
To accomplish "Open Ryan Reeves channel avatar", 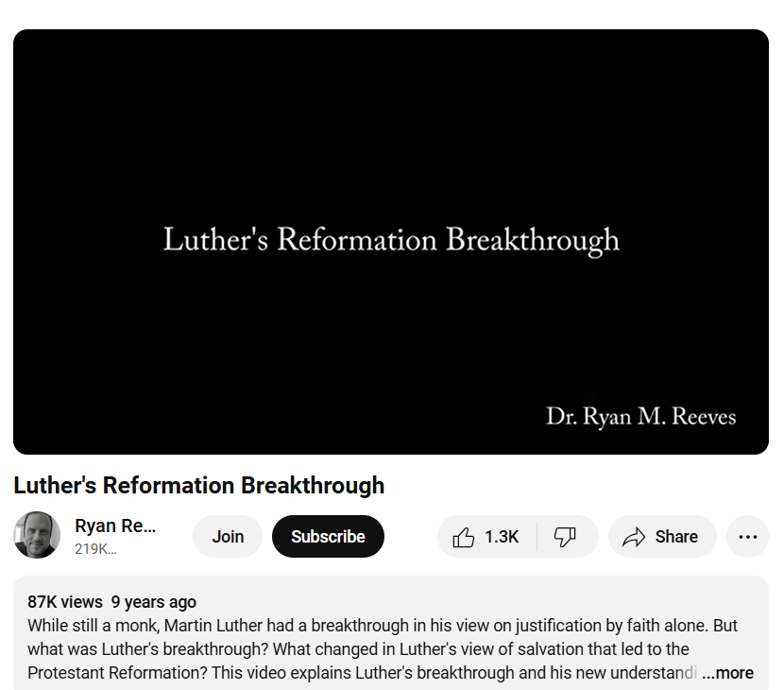I will pos(37,535).
